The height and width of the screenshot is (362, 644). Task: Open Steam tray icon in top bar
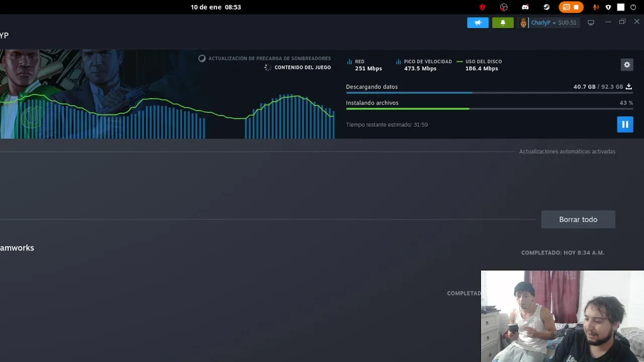pos(546,7)
